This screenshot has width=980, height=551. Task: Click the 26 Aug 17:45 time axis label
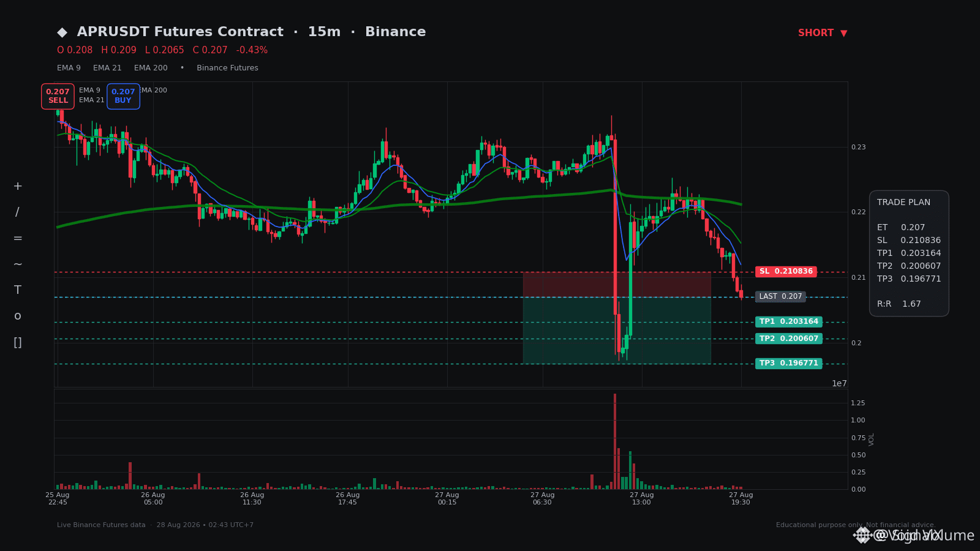click(x=348, y=498)
